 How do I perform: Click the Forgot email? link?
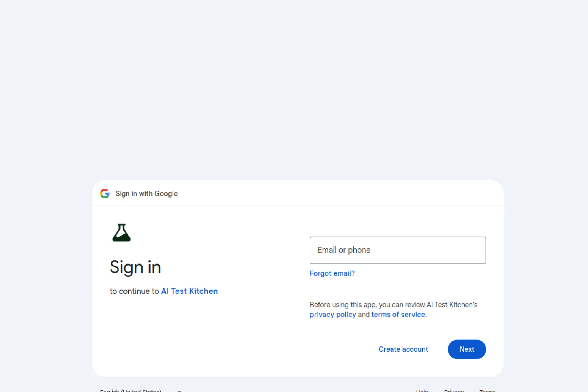[332, 273]
